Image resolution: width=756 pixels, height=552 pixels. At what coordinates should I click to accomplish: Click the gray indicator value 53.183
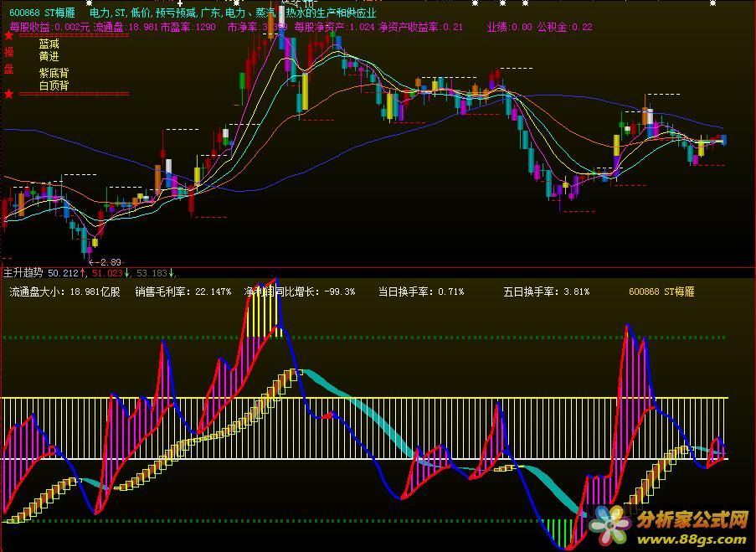point(152,273)
